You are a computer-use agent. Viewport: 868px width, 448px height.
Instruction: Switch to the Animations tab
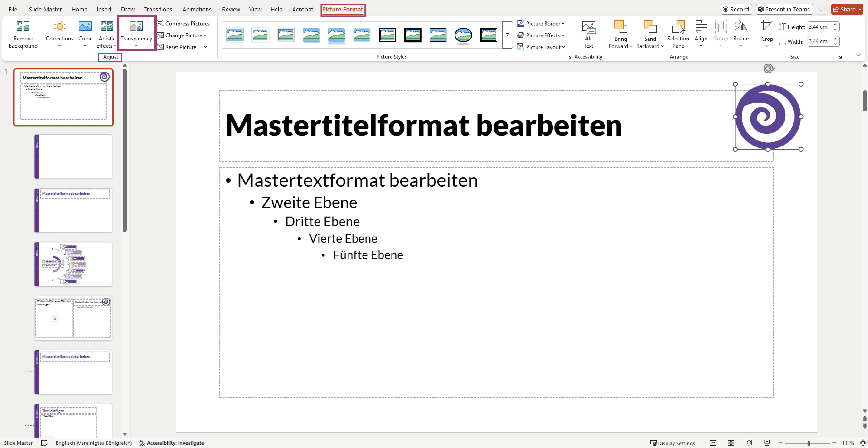(197, 9)
